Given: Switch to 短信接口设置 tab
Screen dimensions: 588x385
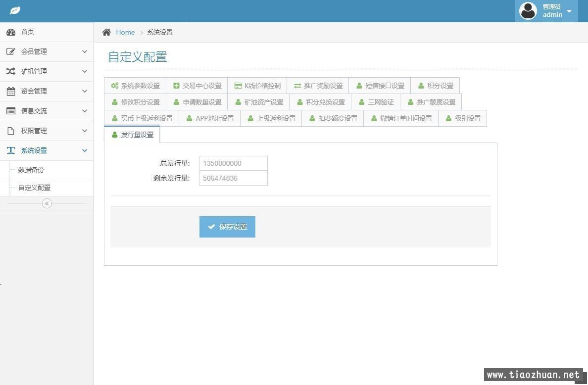Looking at the screenshot, I should click(380, 86).
